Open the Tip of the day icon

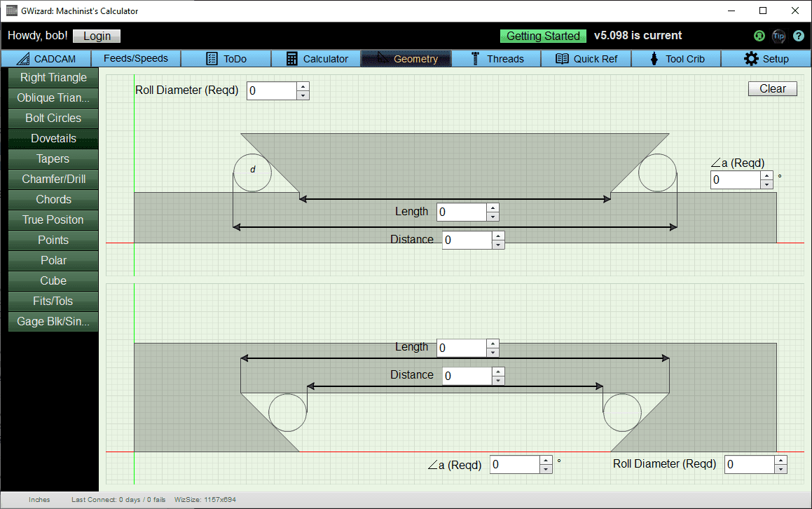[x=779, y=36]
